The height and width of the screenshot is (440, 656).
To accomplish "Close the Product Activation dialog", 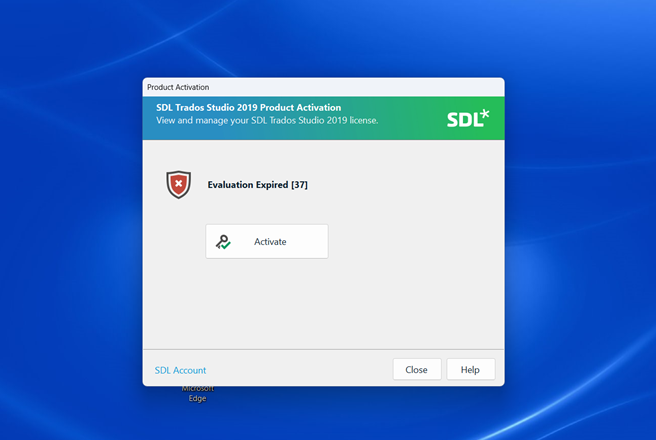I will (417, 369).
